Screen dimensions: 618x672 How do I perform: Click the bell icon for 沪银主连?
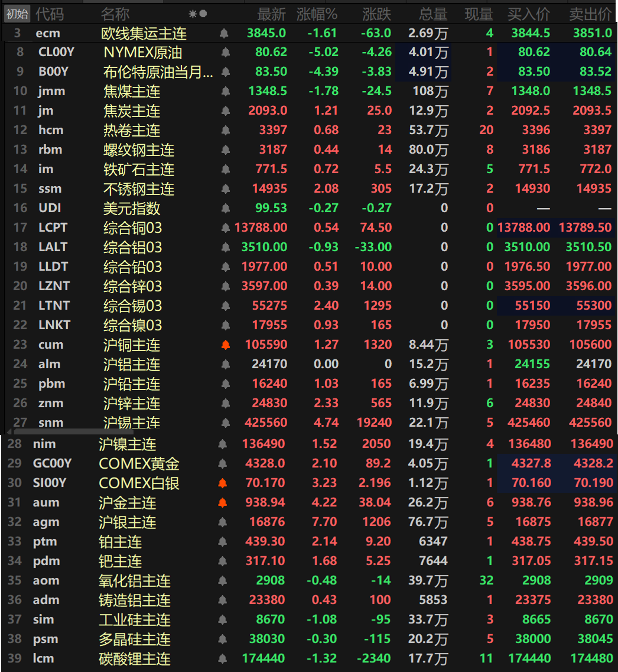(222, 522)
